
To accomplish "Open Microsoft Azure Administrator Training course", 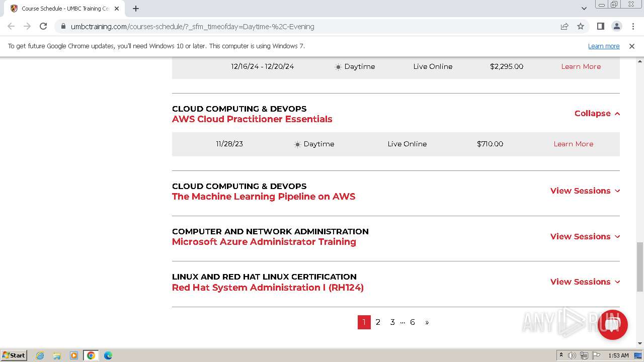I will pyautogui.click(x=264, y=242).
